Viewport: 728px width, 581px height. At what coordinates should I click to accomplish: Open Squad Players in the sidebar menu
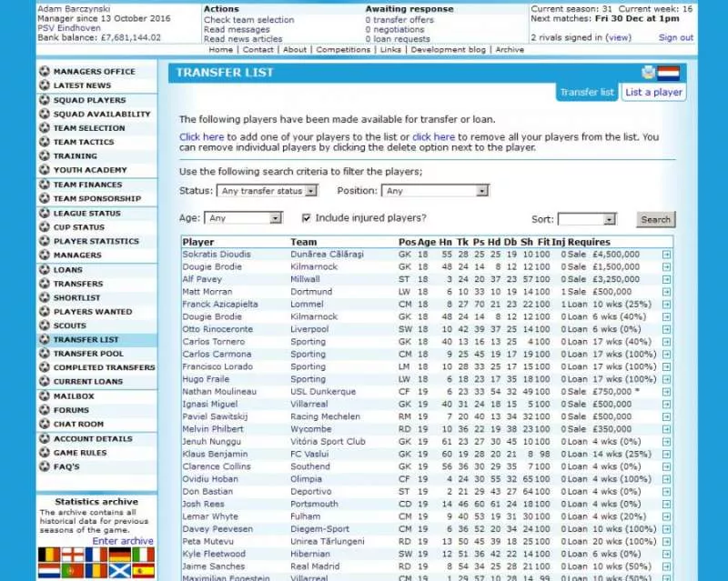[89, 100]
